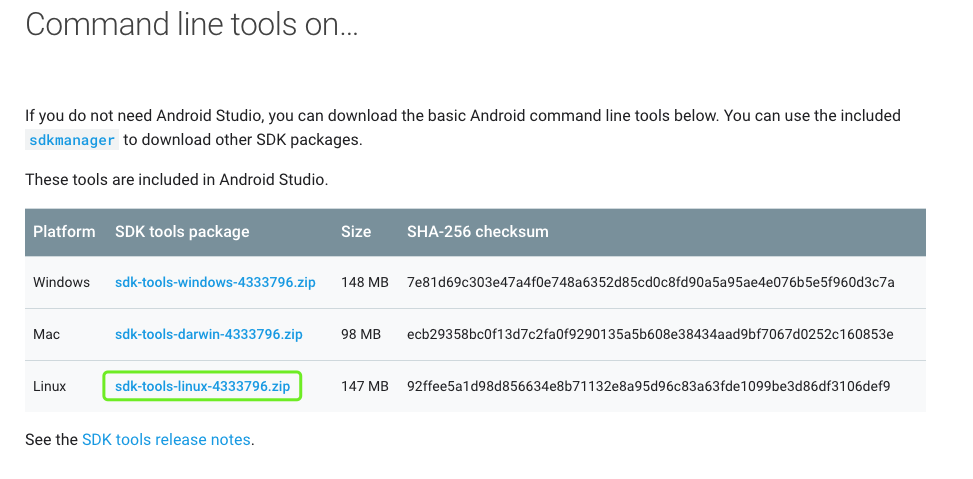
Task: Click the 'Command line tools on...' heading
Action: pyautogui.click(x=191, y=24)
